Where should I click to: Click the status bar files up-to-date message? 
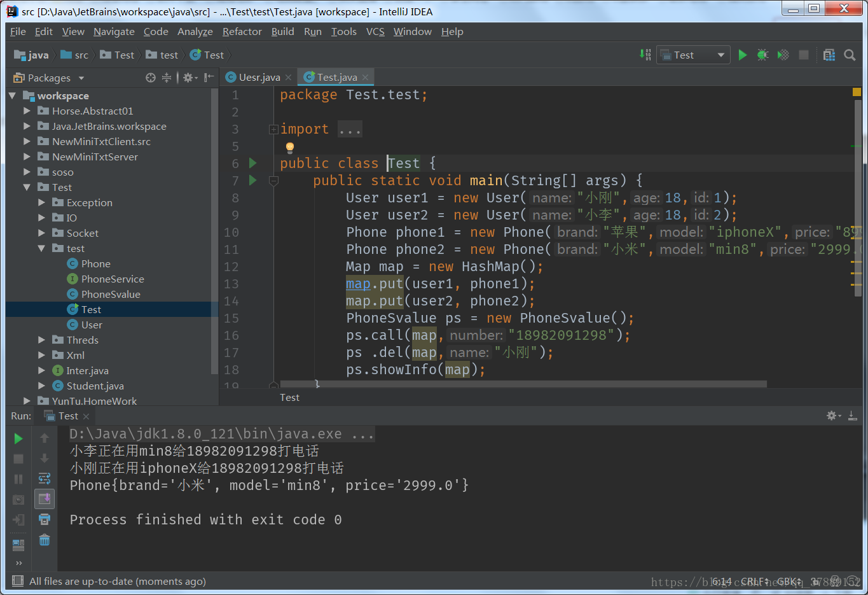[118, 581]
